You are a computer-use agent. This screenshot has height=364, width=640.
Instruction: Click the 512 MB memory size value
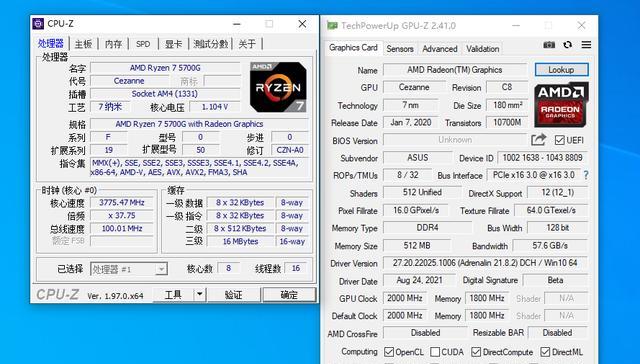417,246
